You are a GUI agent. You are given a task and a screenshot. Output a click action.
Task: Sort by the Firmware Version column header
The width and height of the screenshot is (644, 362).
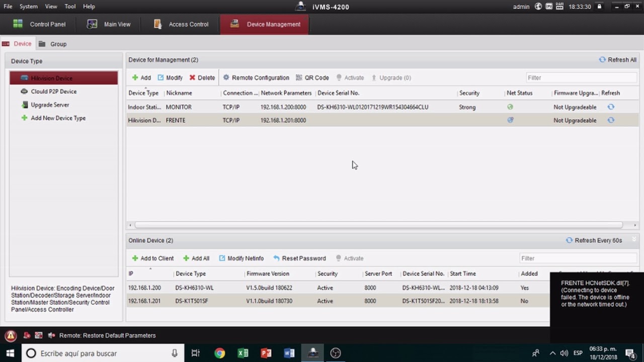point(268,274)
